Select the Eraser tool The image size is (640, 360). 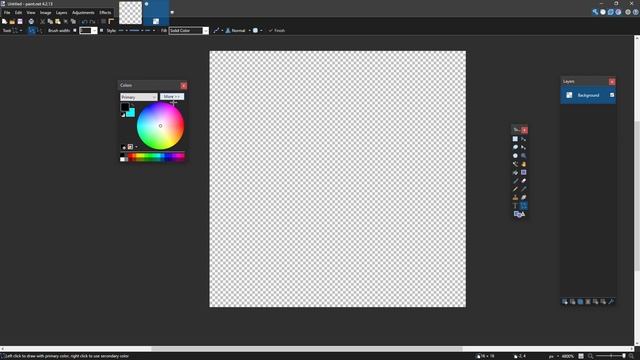[523, 181]
